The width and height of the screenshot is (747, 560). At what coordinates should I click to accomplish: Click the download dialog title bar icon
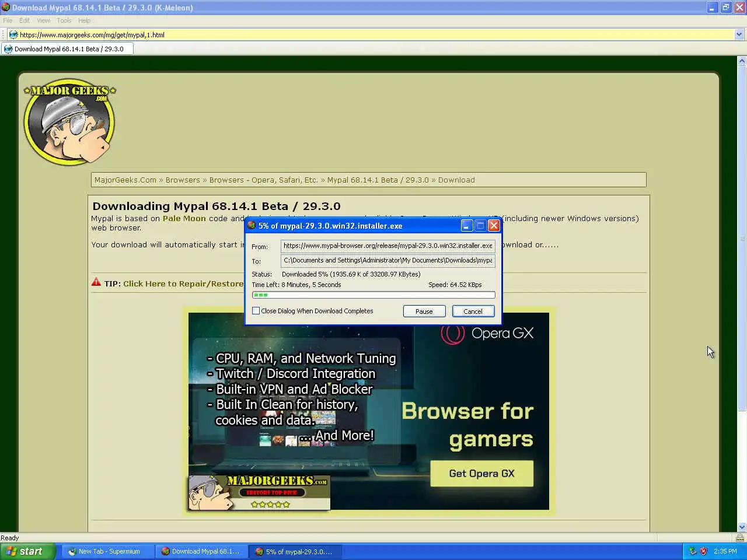[x=252, y=226]
